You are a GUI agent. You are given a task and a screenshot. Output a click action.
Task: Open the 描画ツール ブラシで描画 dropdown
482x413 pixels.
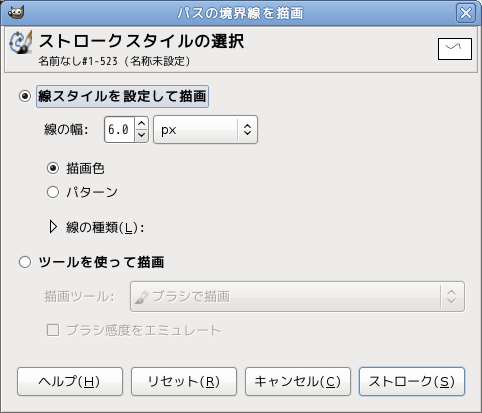297,297
